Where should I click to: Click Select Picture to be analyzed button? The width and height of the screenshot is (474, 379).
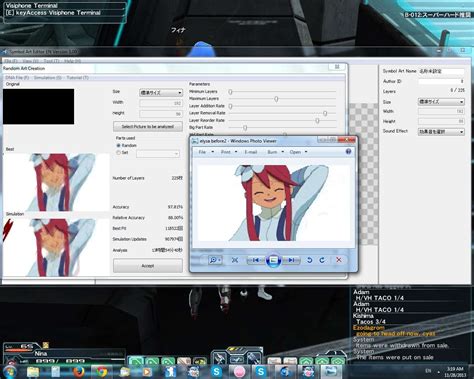pyautogui.click(x=148, y=127)
